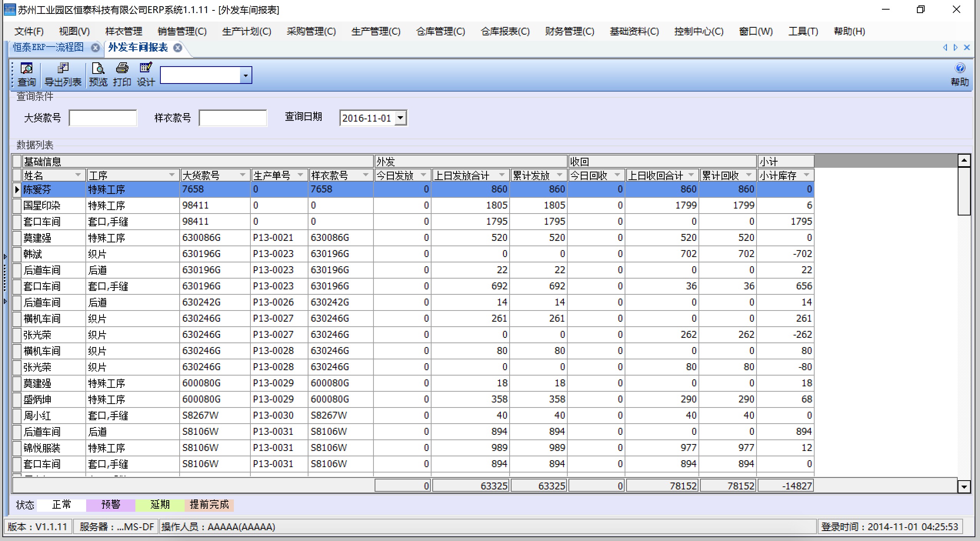
Task: Open the toolbar report template dropdown
Action: [x=245, y=75]
